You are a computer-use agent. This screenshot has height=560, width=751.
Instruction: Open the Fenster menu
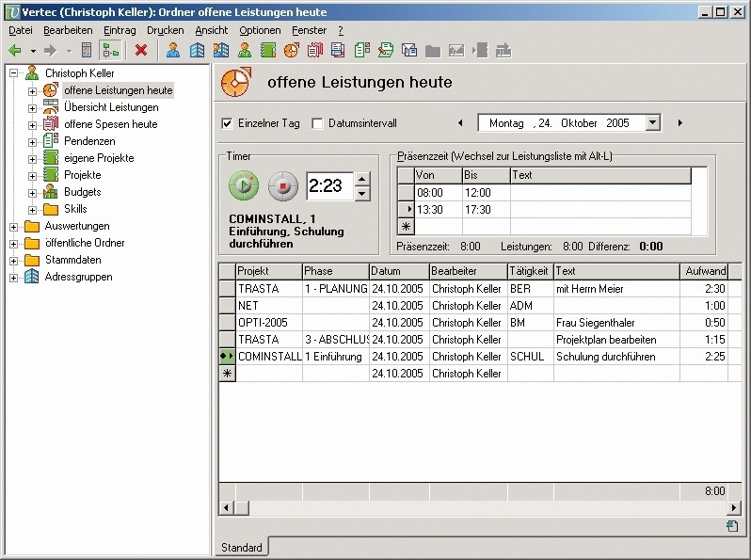pos(309,30)
